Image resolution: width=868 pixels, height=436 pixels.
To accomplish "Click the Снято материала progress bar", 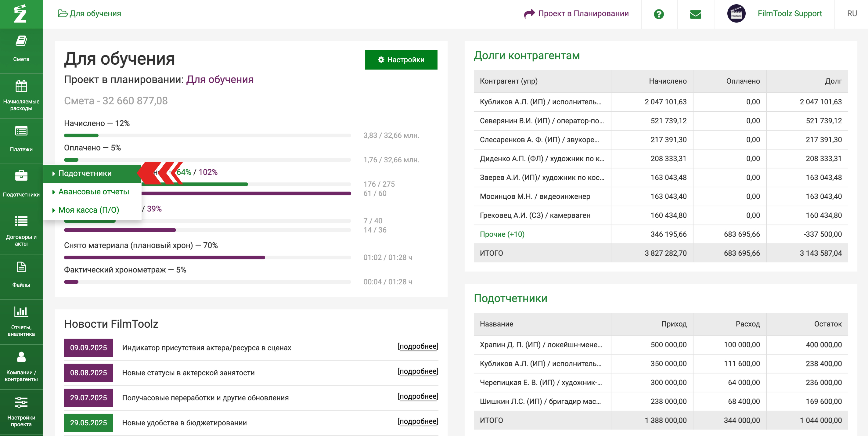I will click(x=207, y=258).
